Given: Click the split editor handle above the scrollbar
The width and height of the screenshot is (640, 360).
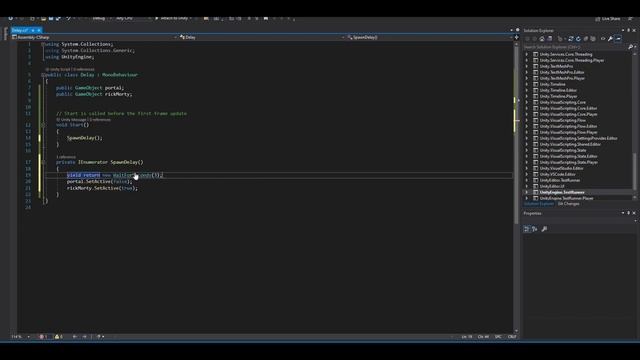Looking at the screenshot, I should click(x=516, y=37).
